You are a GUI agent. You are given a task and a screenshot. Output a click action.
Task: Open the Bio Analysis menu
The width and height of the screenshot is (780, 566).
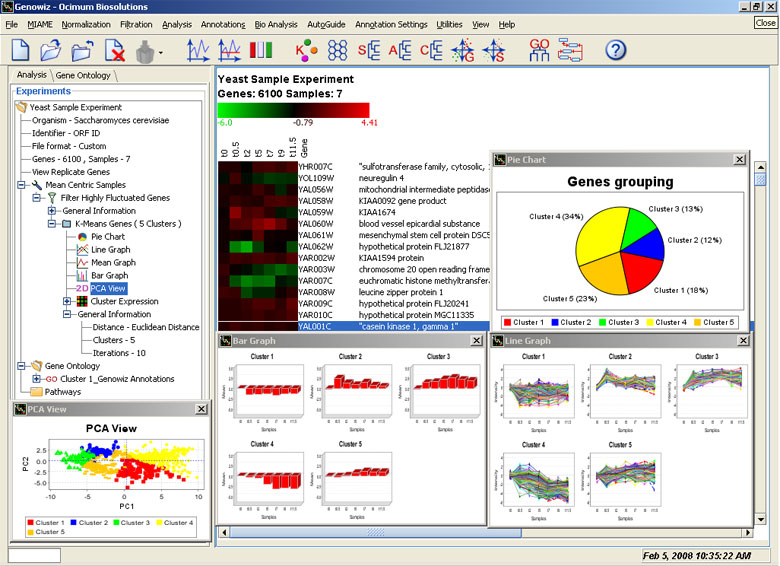click(276, 24)
